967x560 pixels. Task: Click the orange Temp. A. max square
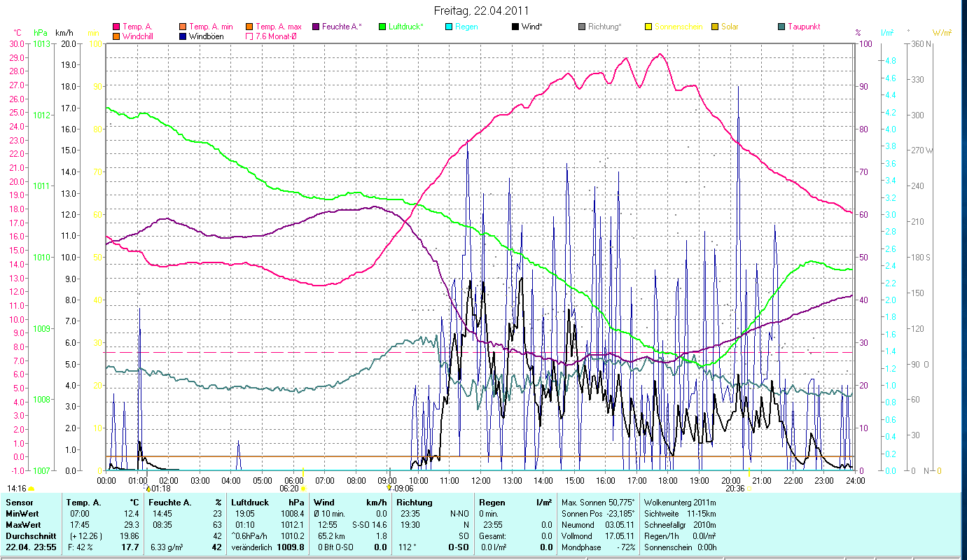pyautogui.click(x=249, y=27)
